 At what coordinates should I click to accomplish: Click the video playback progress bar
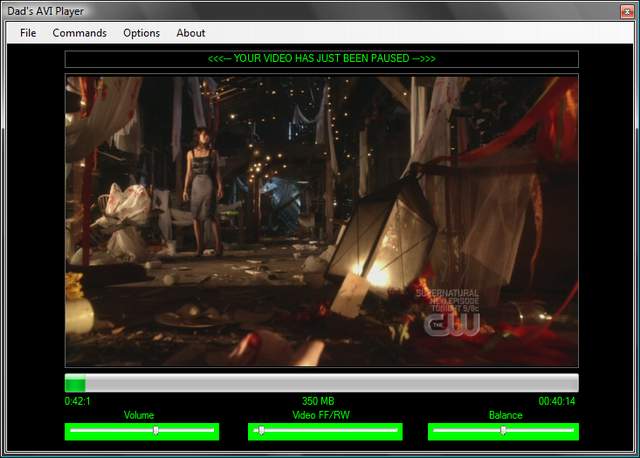322,383
